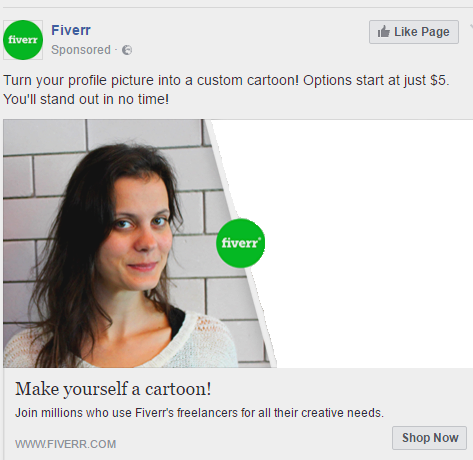Click the "You'll stand out in no time!" line

coord(86,99)
